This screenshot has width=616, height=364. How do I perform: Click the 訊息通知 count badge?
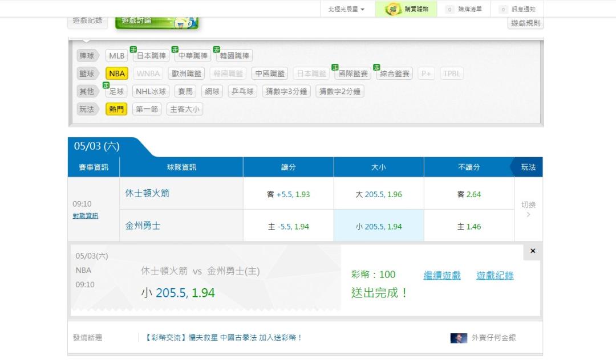[503, 10]
